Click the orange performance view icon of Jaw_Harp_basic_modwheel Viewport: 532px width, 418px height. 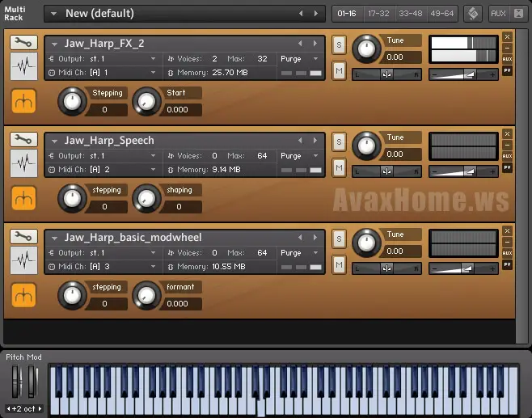tap(23, 295)
